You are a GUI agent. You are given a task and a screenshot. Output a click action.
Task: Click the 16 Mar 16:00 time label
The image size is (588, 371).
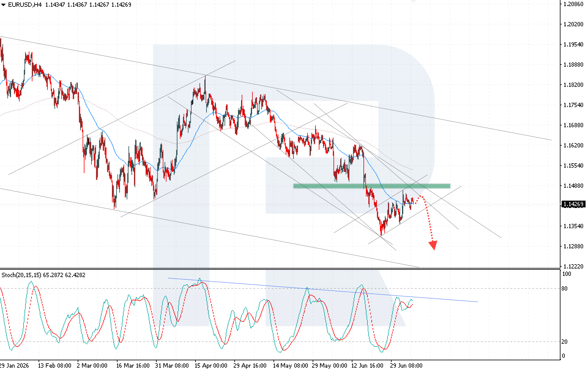tap(133, 366)
